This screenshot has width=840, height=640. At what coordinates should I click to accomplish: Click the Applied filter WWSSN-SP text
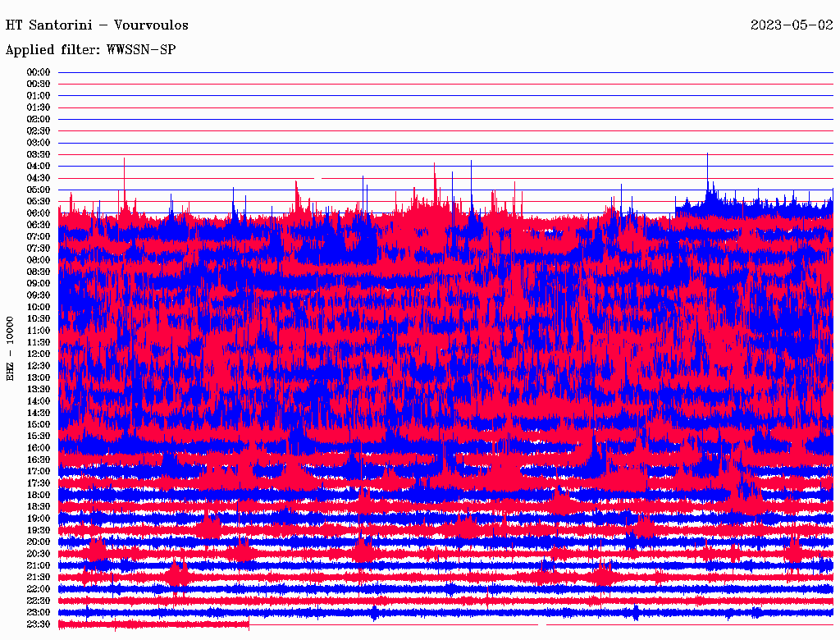pos(90,50)
